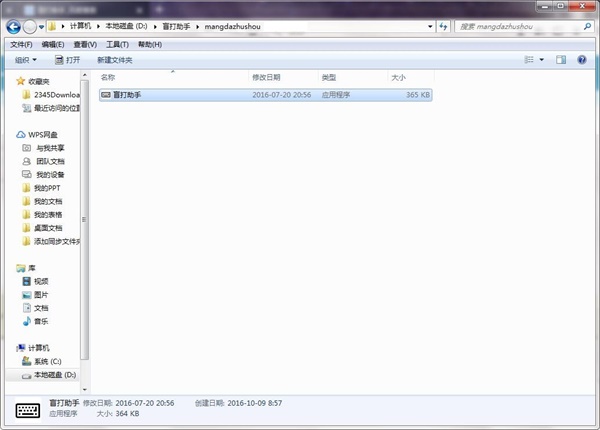
Task: Open the 帮助(H) menu
Action: tap(150, 45)
